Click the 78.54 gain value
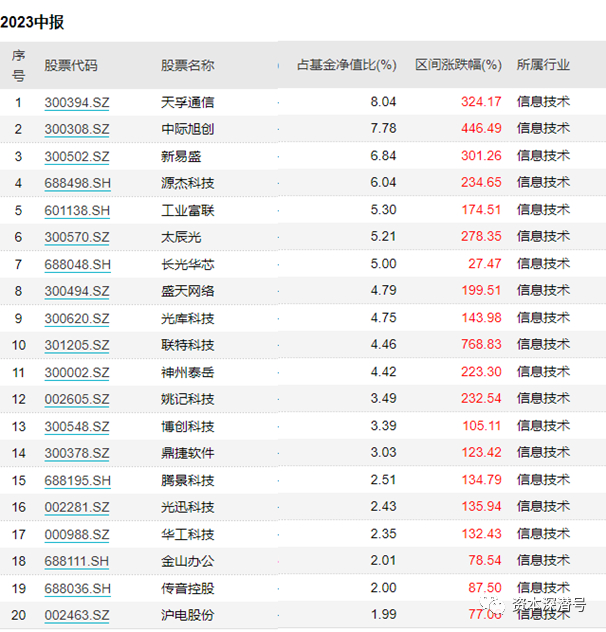606x632 pixels. click(485, 560)
